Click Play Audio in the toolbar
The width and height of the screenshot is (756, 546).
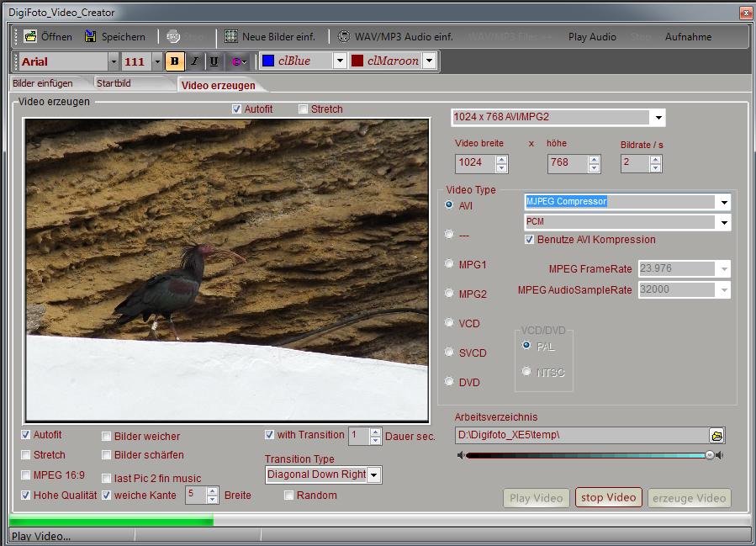[590, 36]
